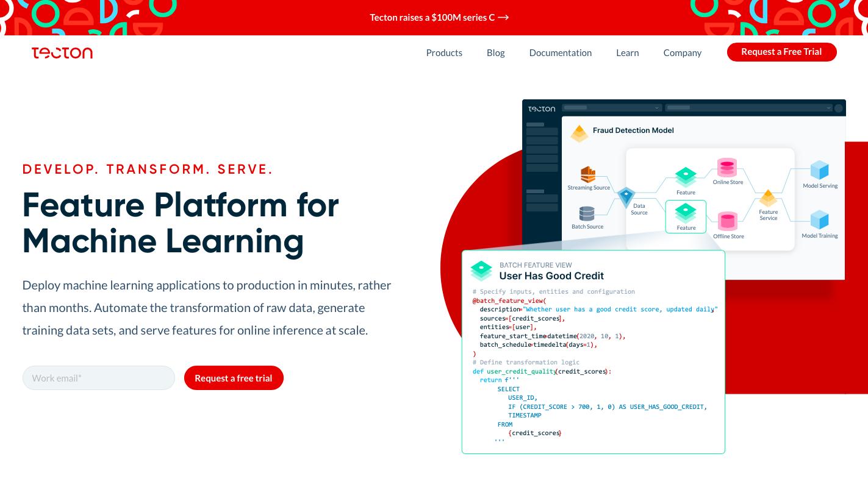The width and height of the screenshot is (868, 504).
Task: Select the Streaming Source icon
Action: tap(588, 174)
